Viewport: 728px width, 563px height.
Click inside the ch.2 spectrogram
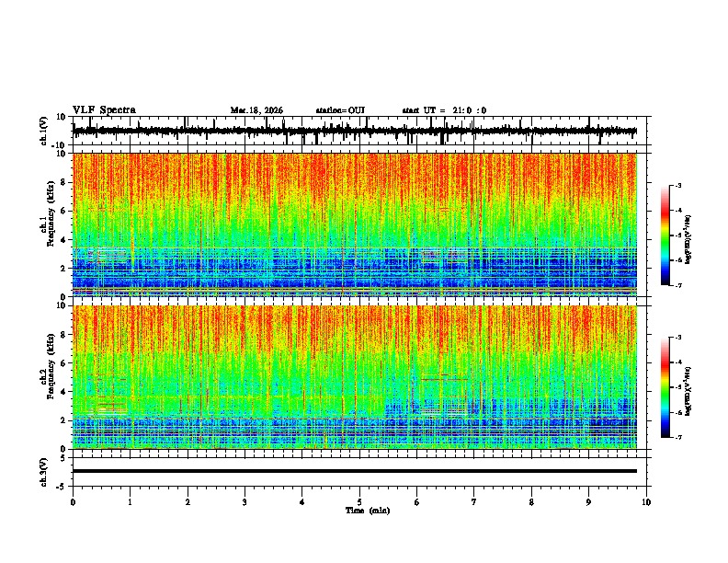[355, 377]
